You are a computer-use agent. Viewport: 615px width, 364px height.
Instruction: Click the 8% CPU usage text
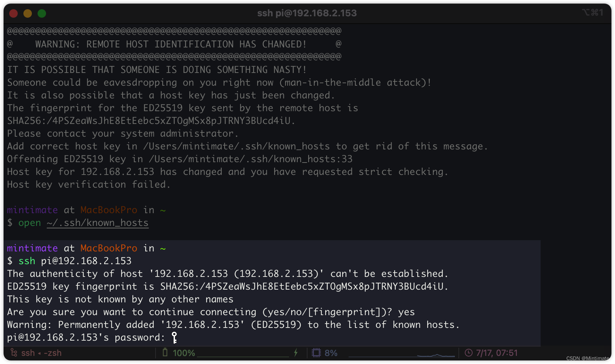tap(331, 353)
